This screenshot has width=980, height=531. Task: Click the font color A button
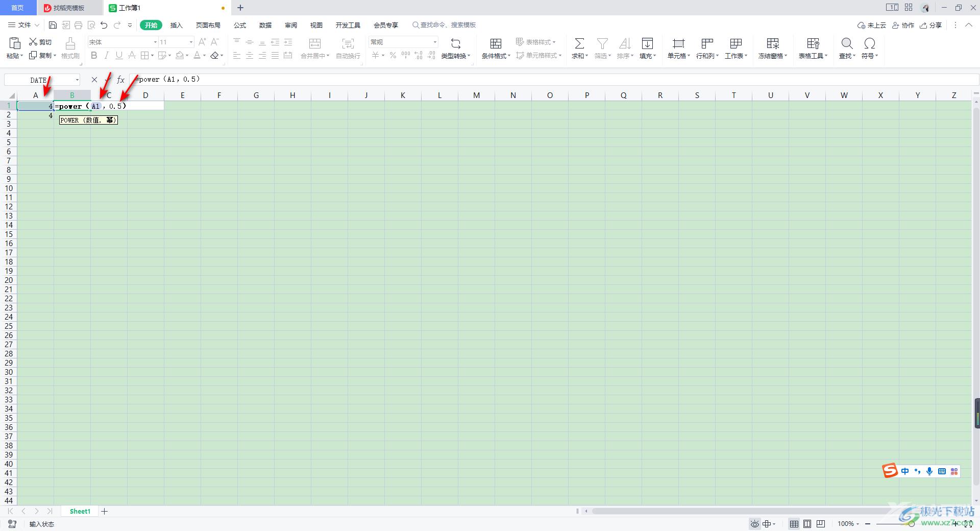(x=197, y=55)
